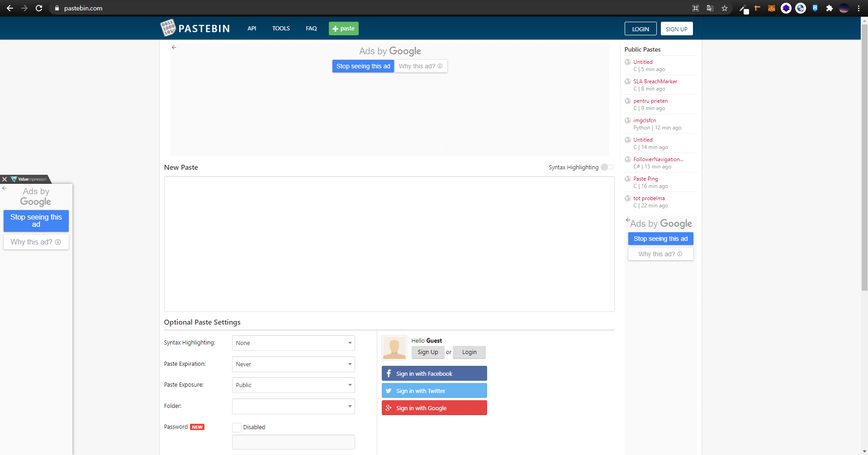Enable the Password checkbox
The width and height of the screenshot is (868, 455).
click(x=237, y=427)
